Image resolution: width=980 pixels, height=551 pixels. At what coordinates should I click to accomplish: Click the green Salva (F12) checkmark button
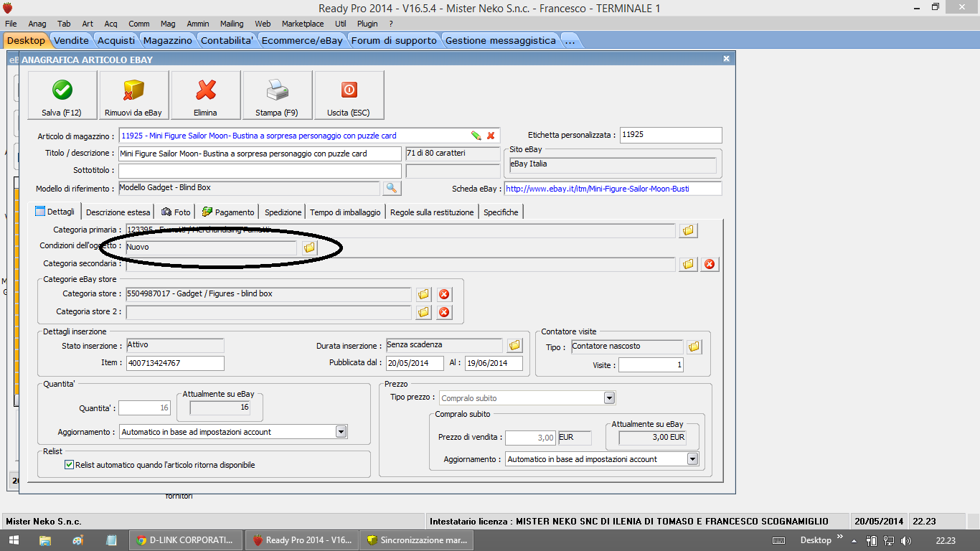pos(62,95)
